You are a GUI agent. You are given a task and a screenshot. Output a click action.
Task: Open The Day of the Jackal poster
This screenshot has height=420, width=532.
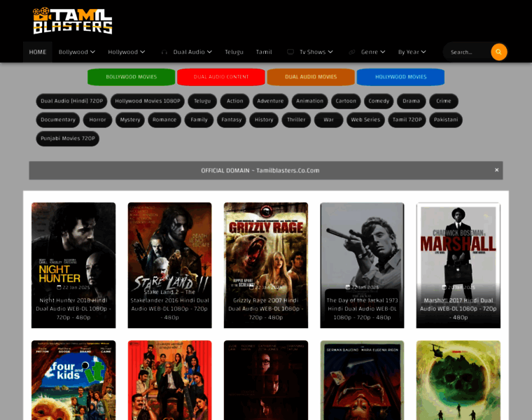coord(362,265)
